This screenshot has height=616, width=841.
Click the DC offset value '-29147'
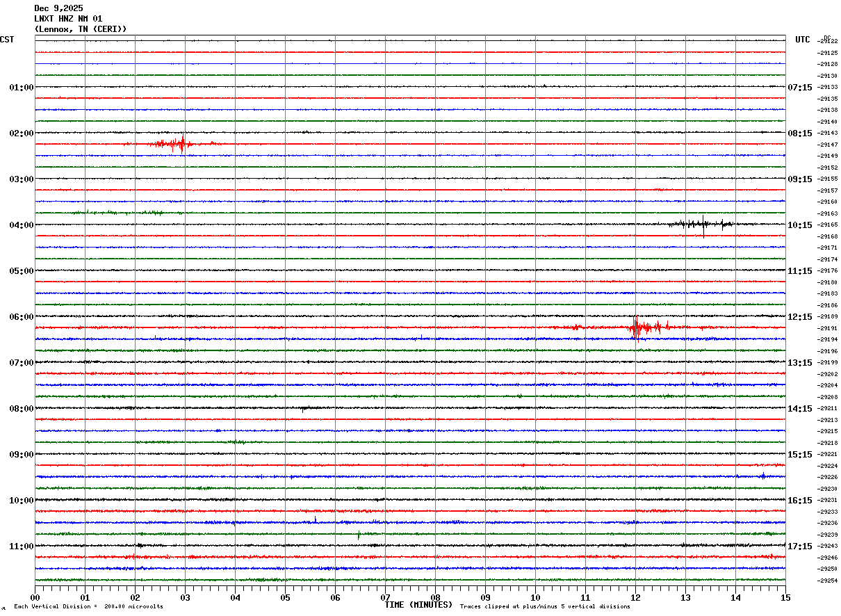828,145
